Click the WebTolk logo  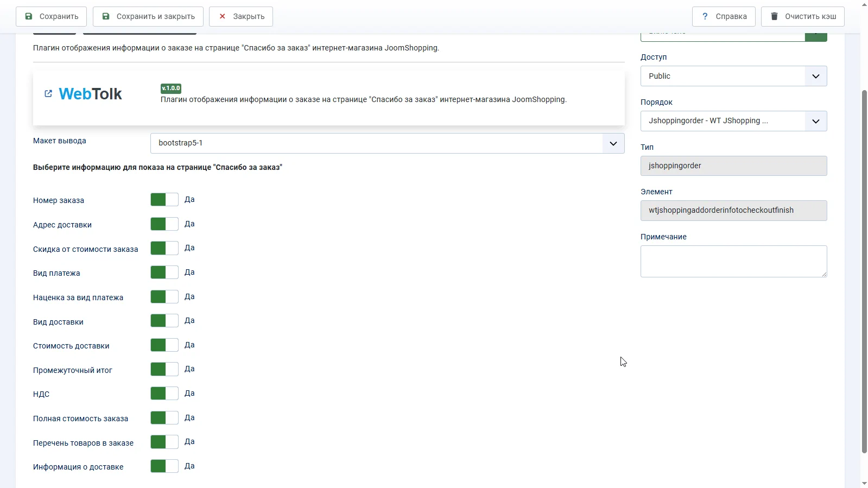click(x=90, y=94)
